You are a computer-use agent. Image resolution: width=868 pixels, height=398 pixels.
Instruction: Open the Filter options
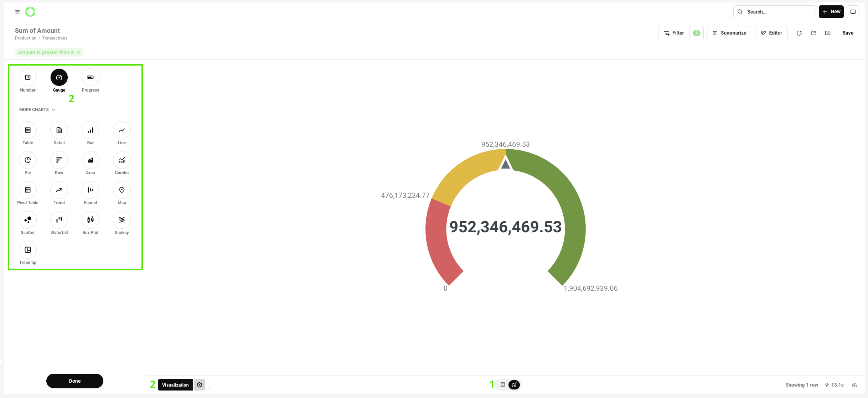tap(674, 33)
